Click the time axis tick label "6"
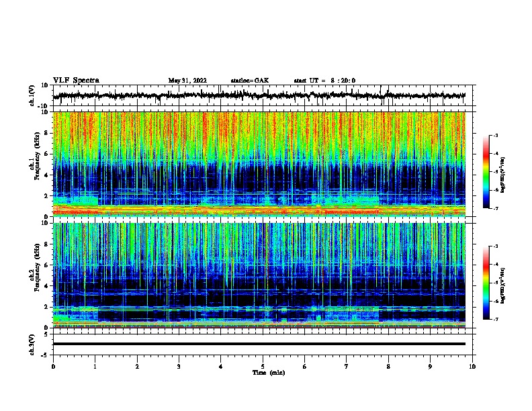Screen dimensions: 532x411 click(x=304, y=367)
